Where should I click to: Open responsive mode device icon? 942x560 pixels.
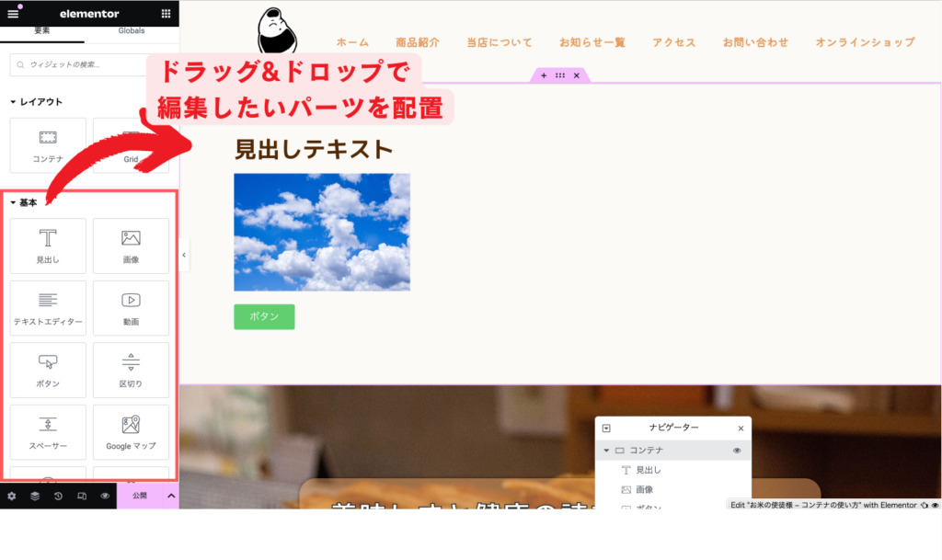click(82, 497)
